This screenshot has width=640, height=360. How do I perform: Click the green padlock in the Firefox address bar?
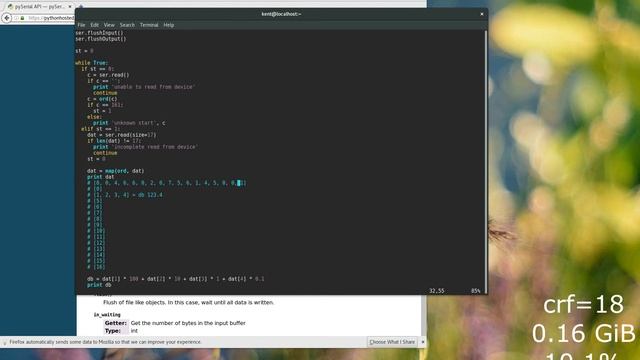pyautogui.click(x=22, y=18)
